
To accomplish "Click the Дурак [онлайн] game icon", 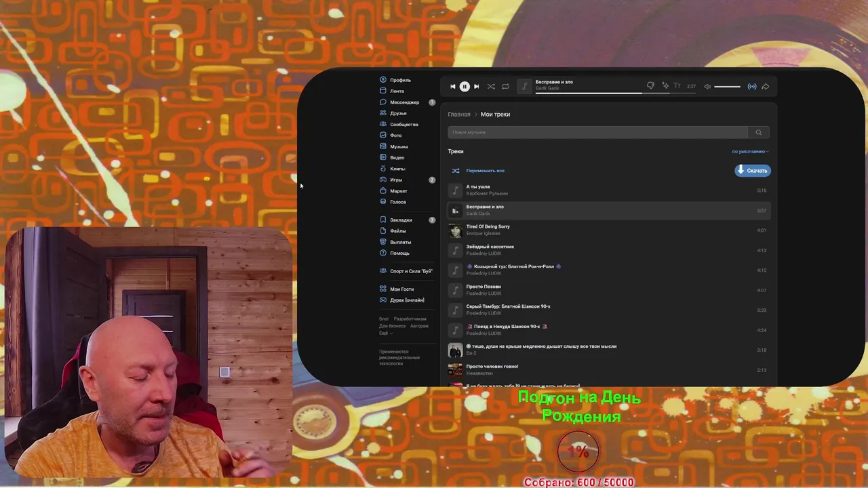I will click(383, 300).
